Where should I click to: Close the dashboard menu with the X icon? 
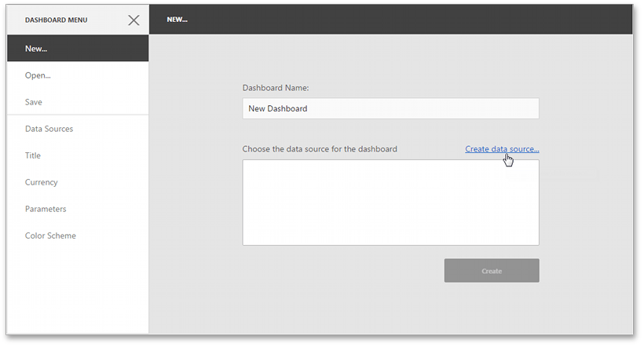point(134,20)
